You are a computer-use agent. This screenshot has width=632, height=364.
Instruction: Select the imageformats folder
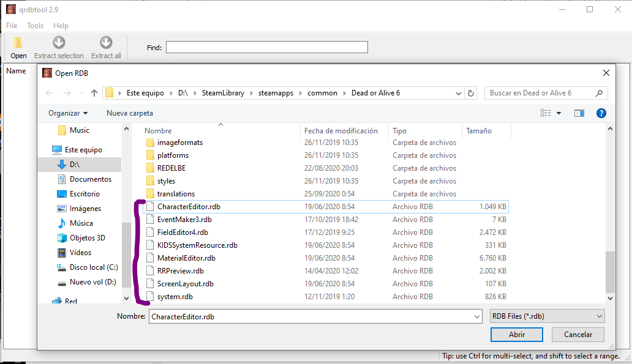[x=180, y=143]
